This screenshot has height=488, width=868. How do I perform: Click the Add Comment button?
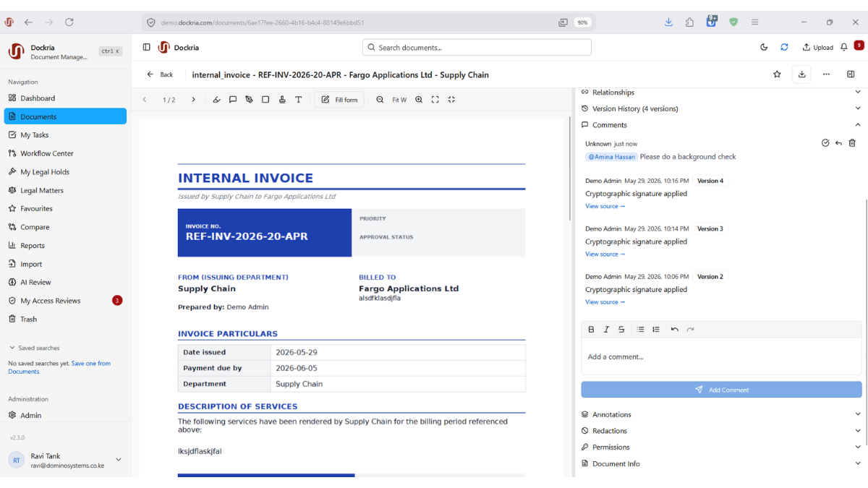click(x=721, y=390)
